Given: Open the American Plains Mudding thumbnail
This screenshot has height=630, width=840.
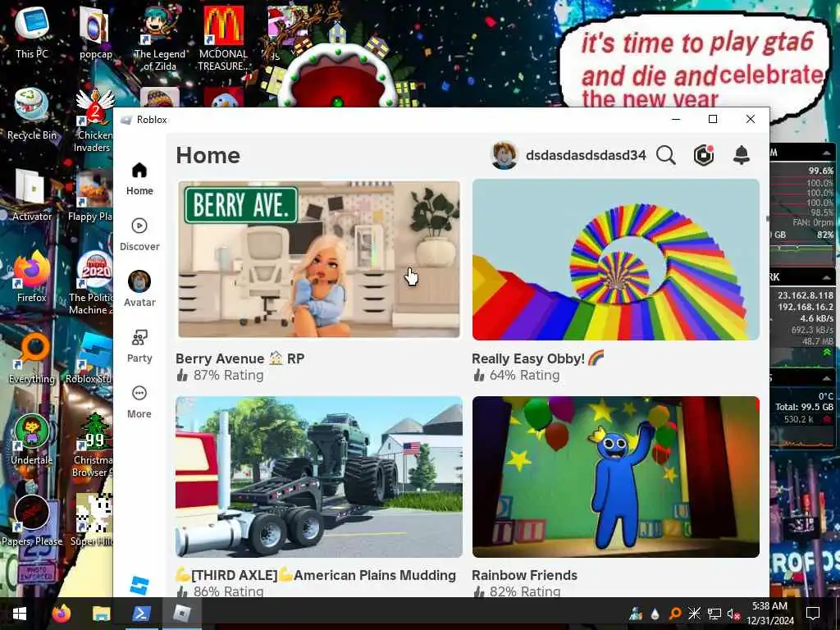Looking at the screenshot, I should (x=319, y=477).
